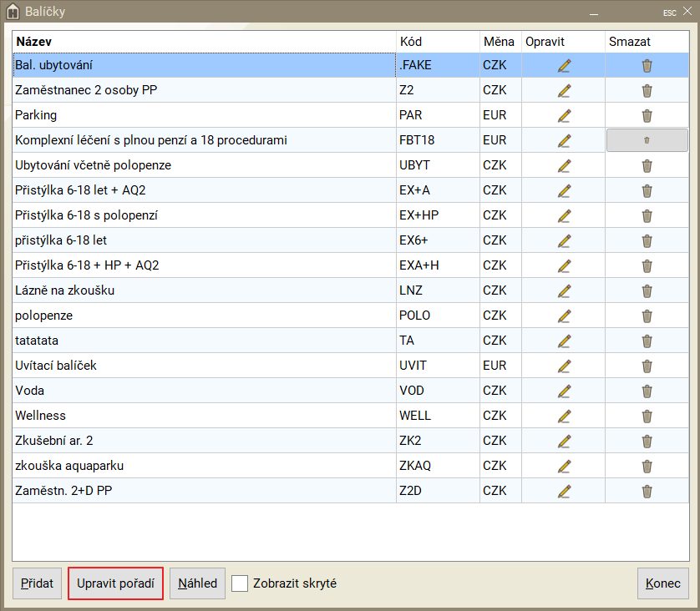700x611 pixels.
Task: Click the Upravit pořadí button
Action: coord(115,583)
